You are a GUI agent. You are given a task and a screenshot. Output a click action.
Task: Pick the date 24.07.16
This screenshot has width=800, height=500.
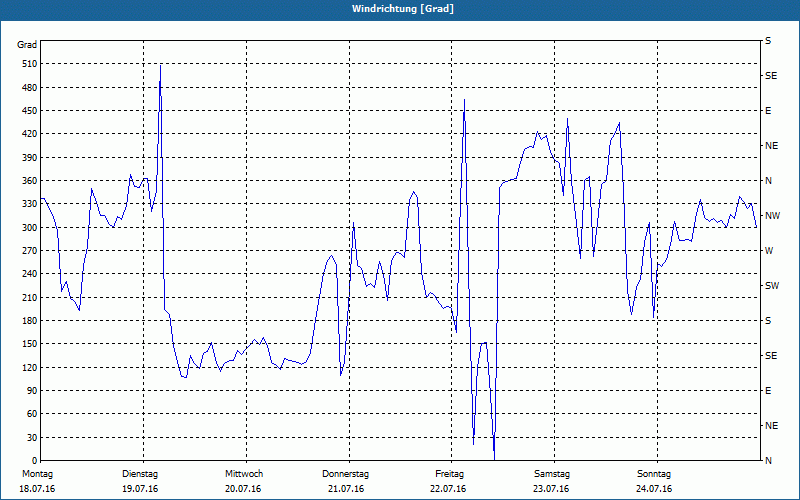tap(654, 489)
